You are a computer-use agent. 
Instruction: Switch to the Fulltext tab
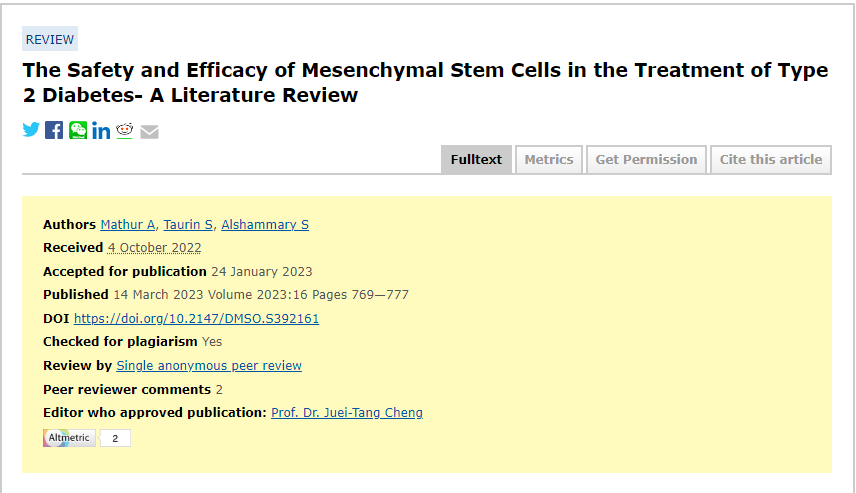point(476,160)
